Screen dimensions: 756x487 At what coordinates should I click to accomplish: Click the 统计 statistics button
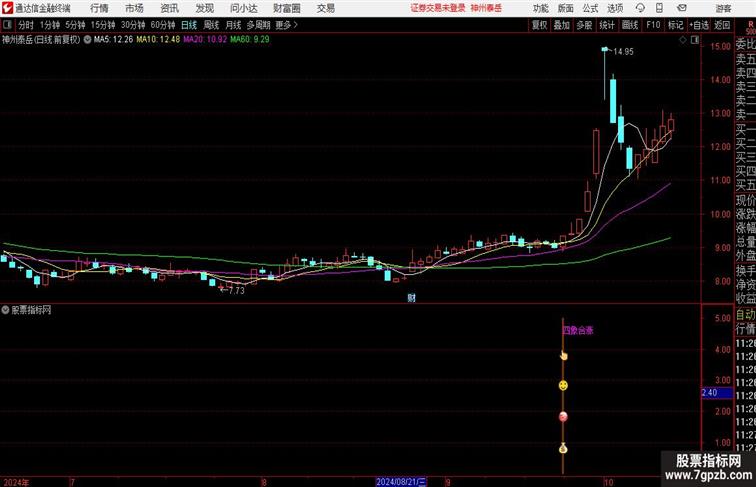click(x=607, y=25)
